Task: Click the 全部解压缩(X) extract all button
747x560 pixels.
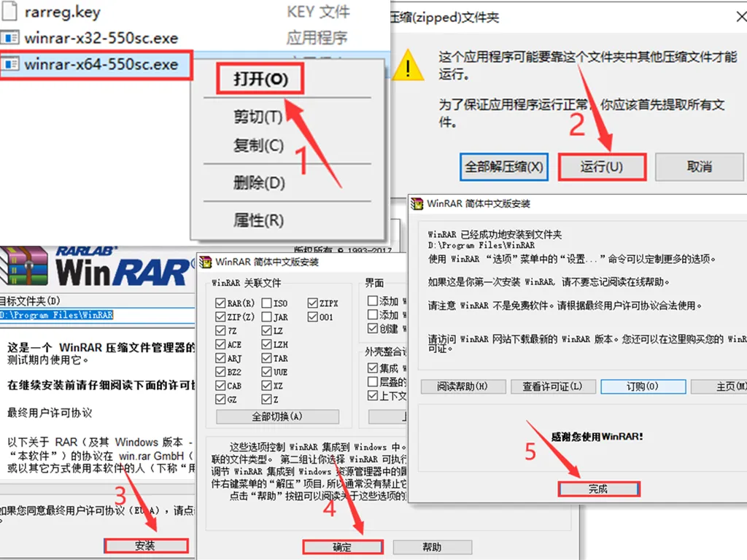Action: (x=504, y=167)
